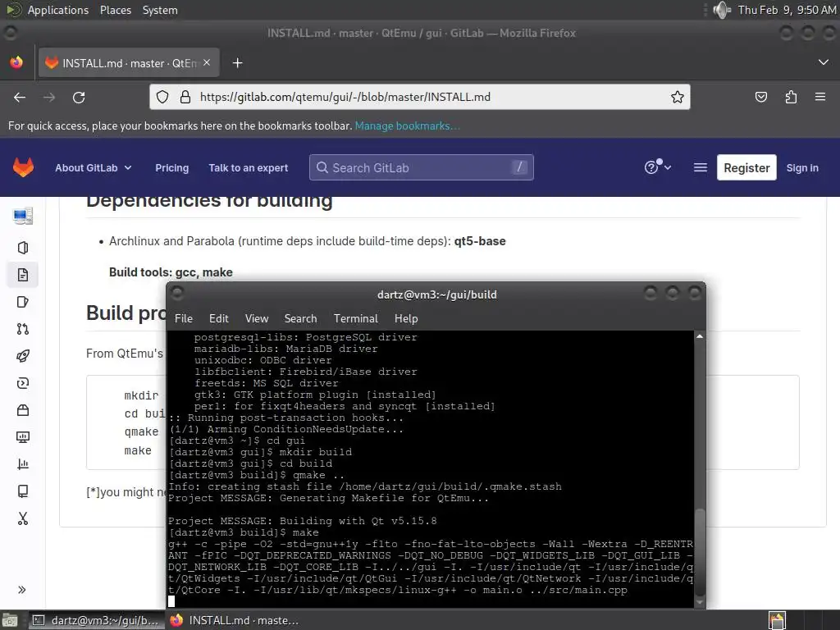Click show desktop icon in bottom panel

(10, 621)
